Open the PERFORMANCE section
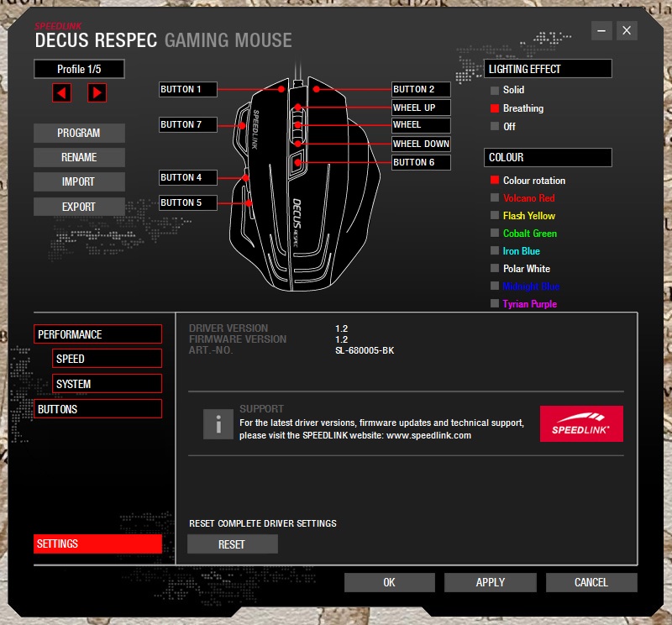672x625 pixels. 97,334
